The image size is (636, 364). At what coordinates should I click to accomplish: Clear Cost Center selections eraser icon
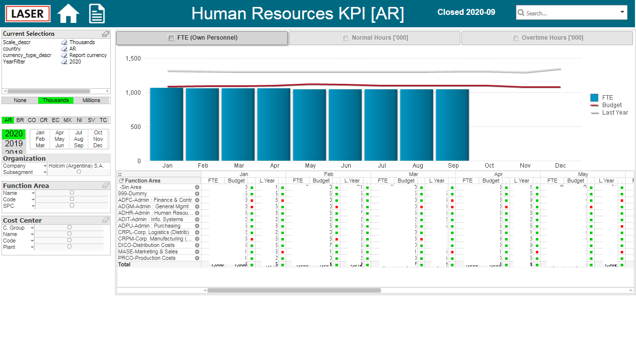click(x=105, y=220)
